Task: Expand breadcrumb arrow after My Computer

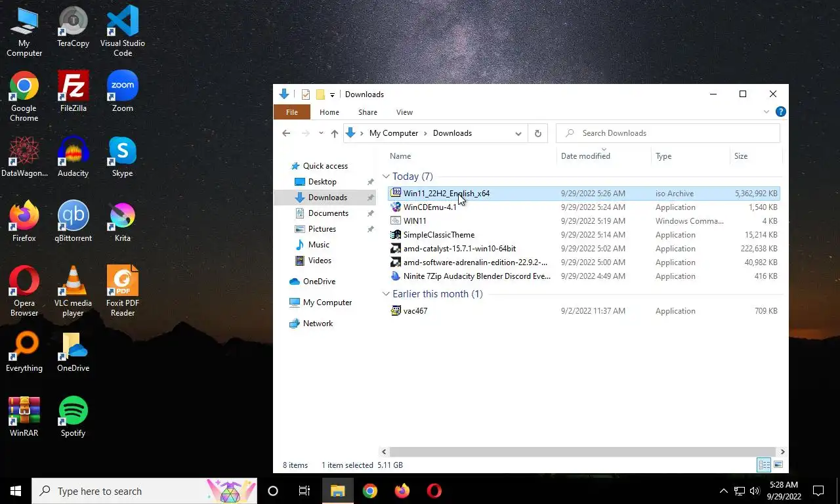Action: coord(425,133)
